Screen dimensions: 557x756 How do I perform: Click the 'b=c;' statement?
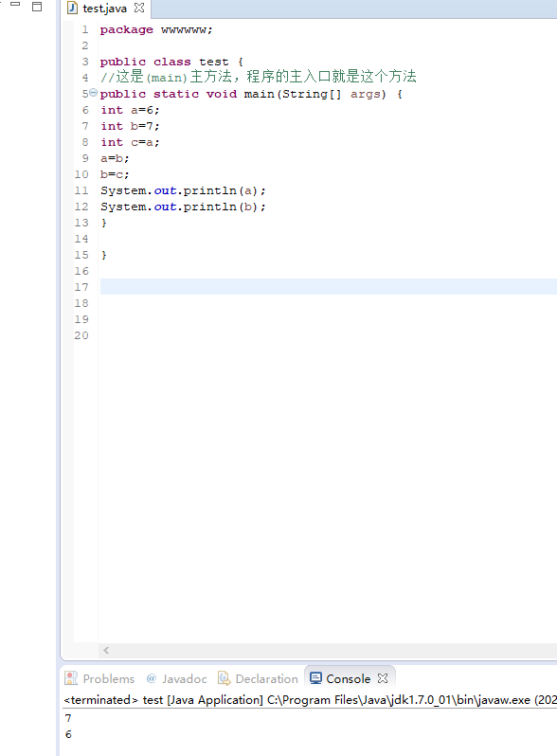tap(115, 174)
